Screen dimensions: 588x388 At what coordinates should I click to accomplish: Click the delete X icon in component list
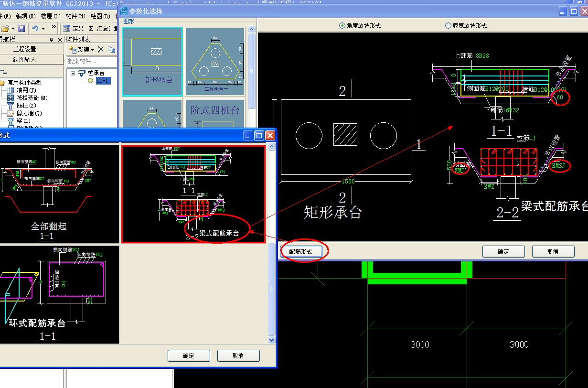coord(101,49)
